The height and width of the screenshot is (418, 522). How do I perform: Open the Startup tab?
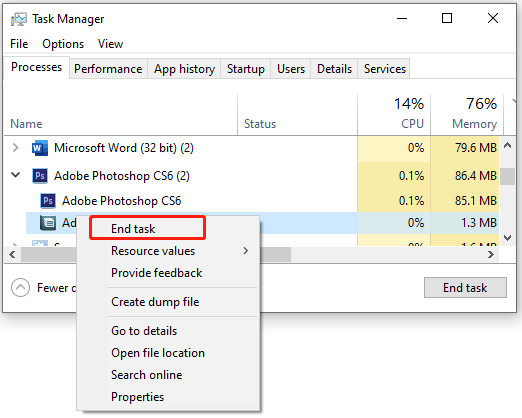tap(246, 69)
